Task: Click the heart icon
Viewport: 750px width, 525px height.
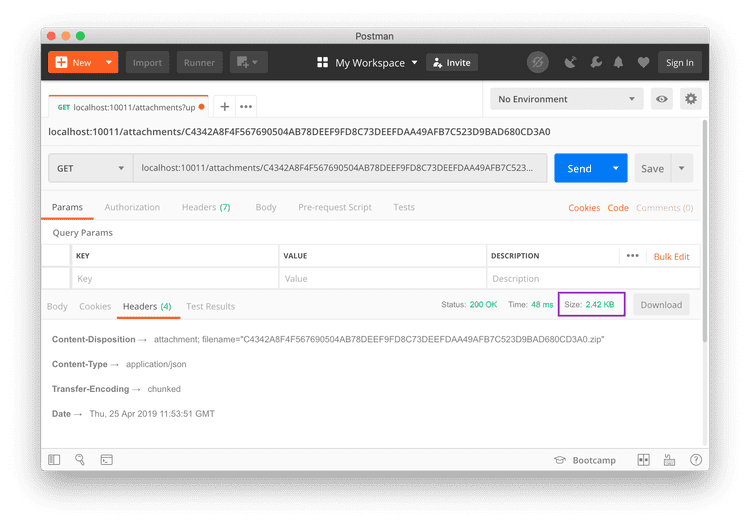Action: (643, 62)
